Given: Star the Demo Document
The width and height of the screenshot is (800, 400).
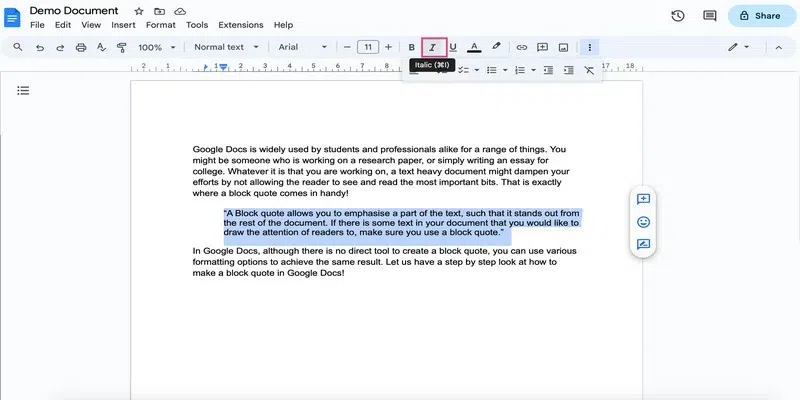Looking at the screenshot, I should pyautogui.click(x=139, y=11).
